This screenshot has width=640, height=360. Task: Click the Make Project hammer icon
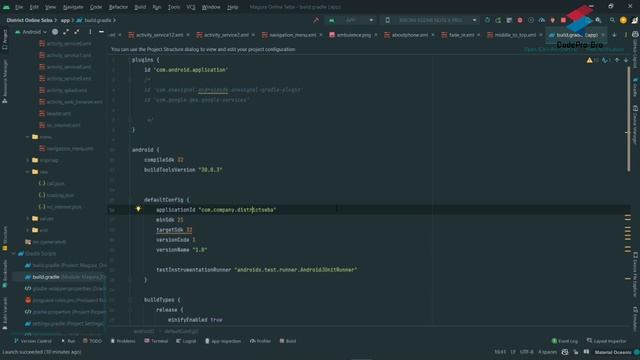pyautogui.click(x=316, y=20)
